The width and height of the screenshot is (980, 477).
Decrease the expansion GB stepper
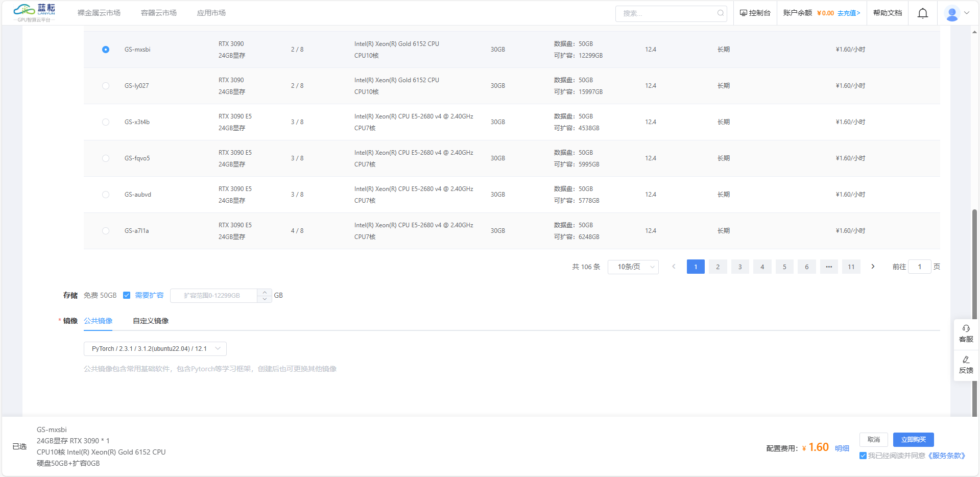point(265,299)
